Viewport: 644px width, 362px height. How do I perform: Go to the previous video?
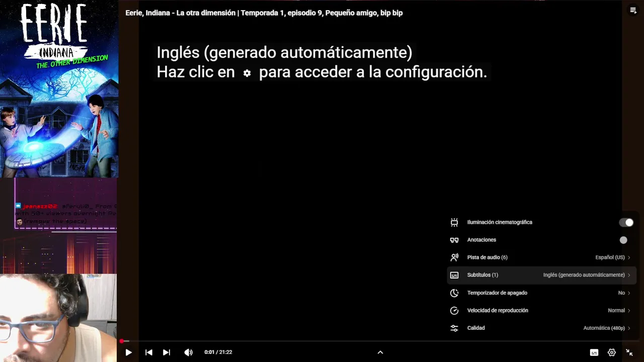pos(149,352)
